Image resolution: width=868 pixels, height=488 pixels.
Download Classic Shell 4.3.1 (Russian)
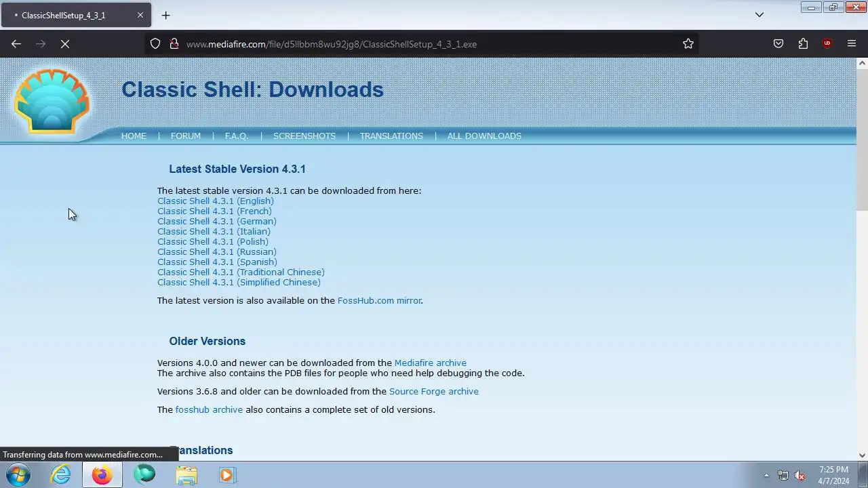[217, 252]
